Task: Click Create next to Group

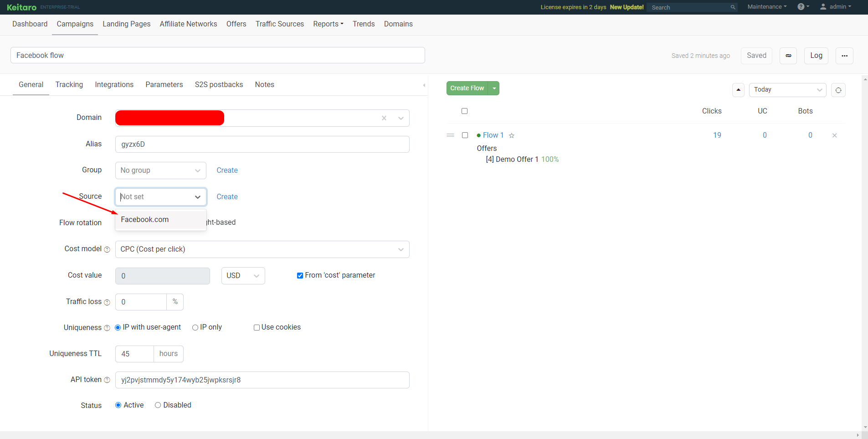Action: (227, 170)
